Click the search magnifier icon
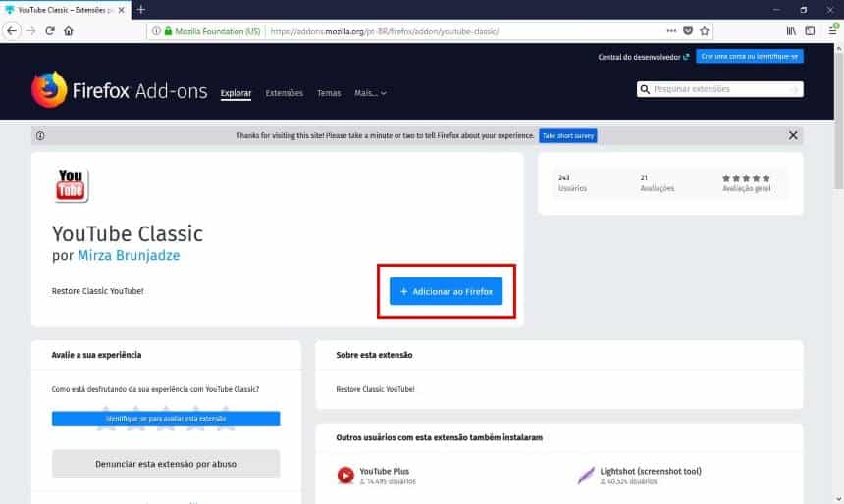This screenshot has width=844, height=504. 645,89
